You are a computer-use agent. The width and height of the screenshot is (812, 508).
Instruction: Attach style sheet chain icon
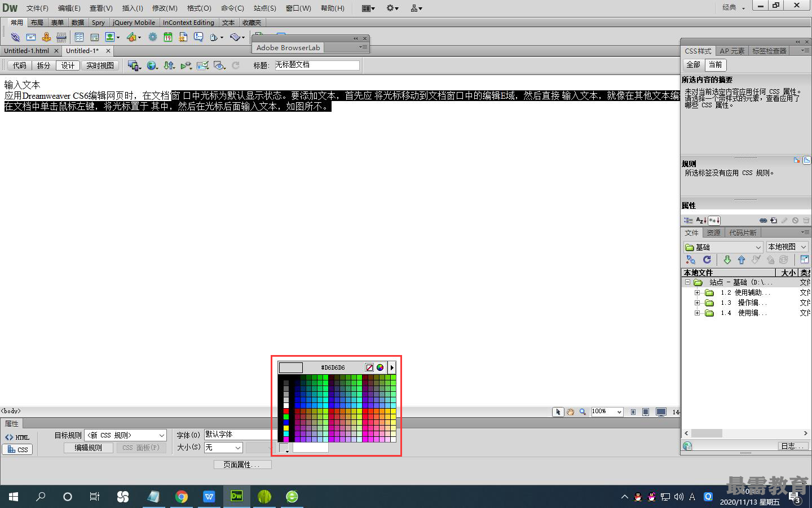coord(763,220)
